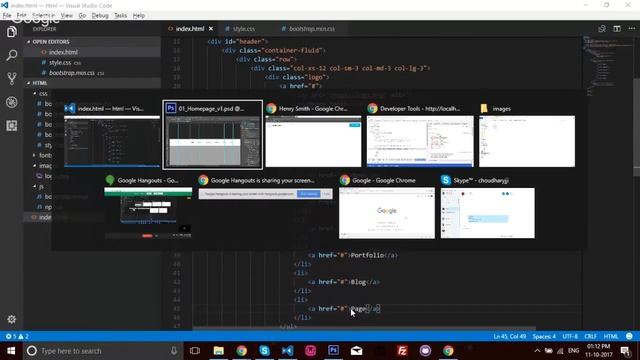Open the Mail app from taskbar
Screen dimensions: 640x360
point(356,351)
